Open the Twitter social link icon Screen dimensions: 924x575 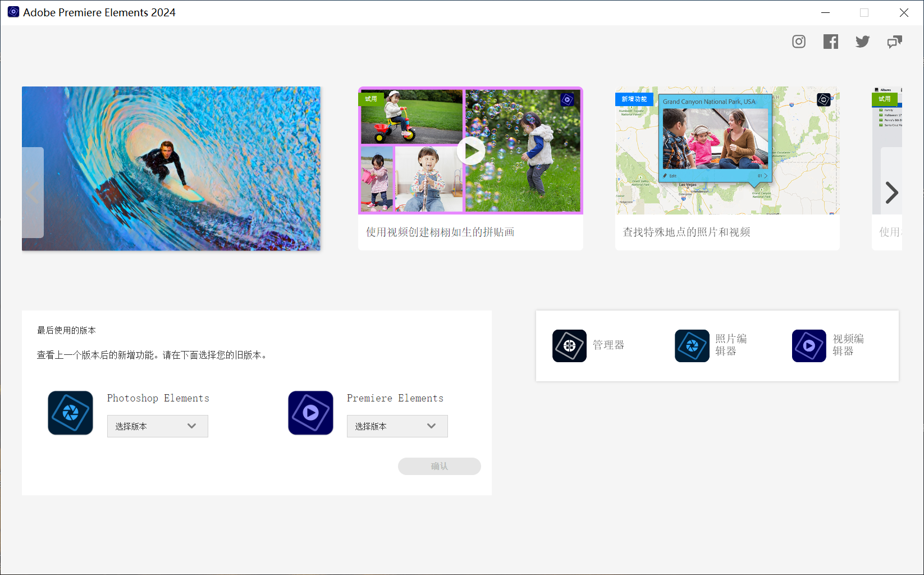point(863,42)
